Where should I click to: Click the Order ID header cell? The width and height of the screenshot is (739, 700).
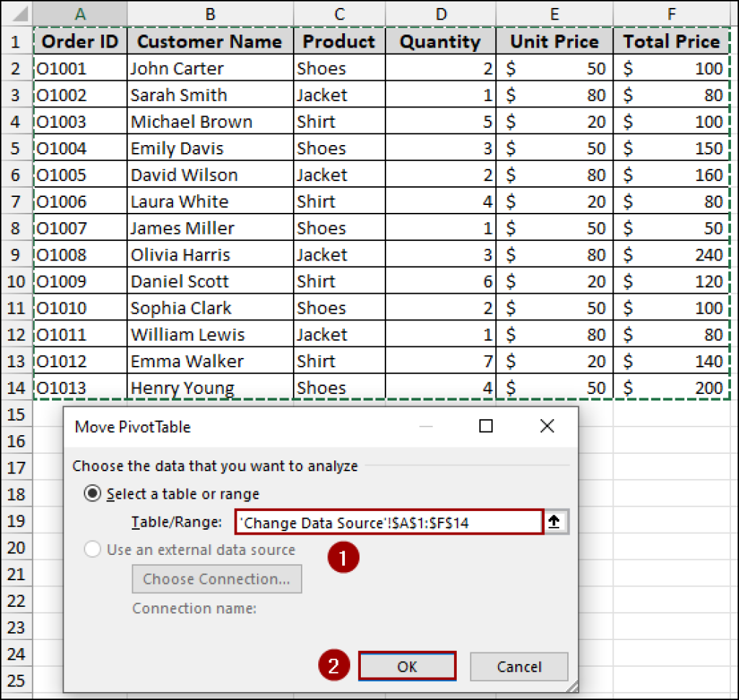pyautogui.click(x=79, y=41)
